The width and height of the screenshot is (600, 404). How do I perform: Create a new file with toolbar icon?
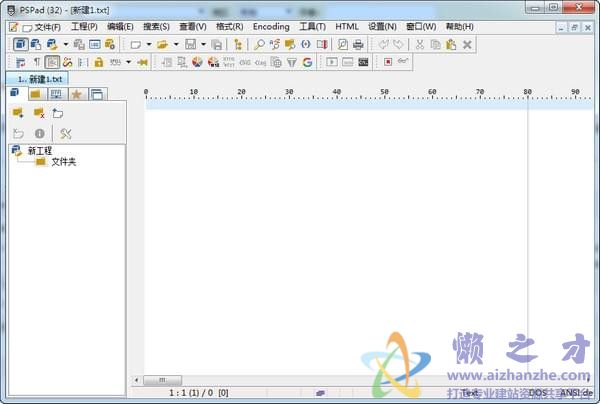135,45
